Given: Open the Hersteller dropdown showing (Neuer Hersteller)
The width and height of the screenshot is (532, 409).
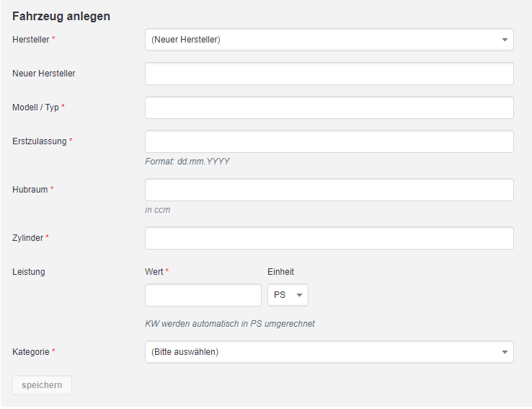Looking at the screenshot, I should point(329,40).
